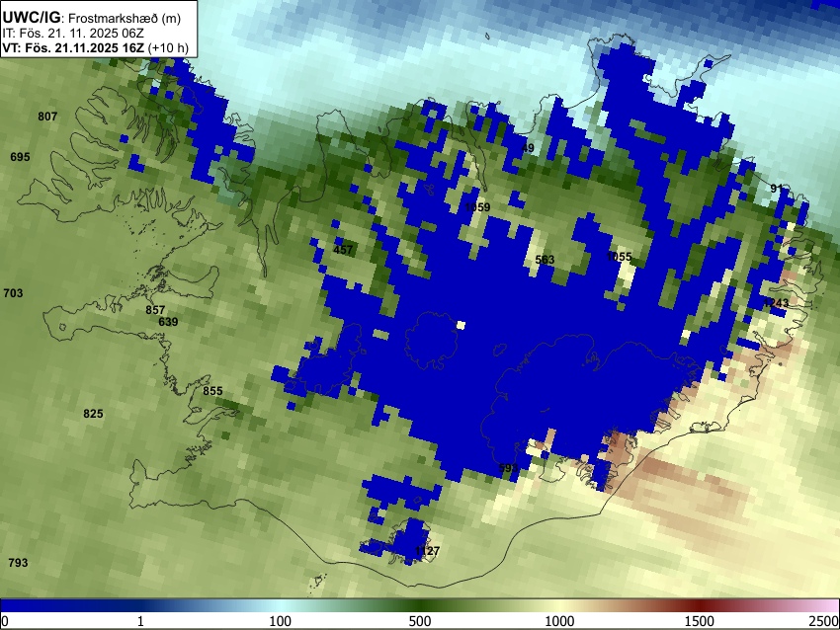This screenshot has width=840, height=630.
Task: Click the northeast coast value 91
Action: (777, 189)
